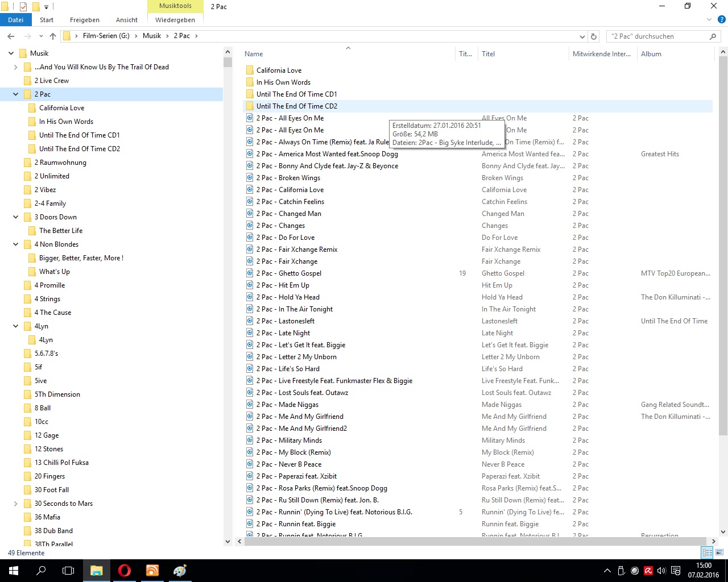Select 'In His Own Words' in the navigation tree
The width and height of the screenshot is (728, 582).
click(66, 122)
